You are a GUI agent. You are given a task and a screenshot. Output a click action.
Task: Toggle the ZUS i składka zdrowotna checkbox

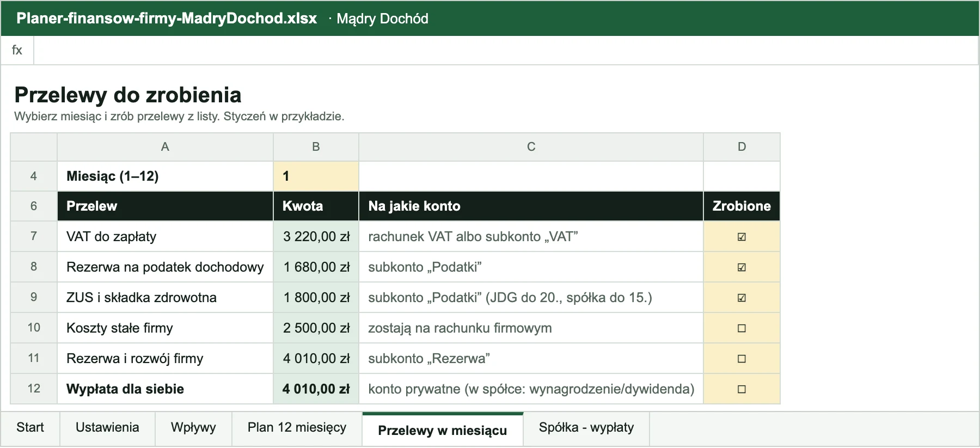tap(742, 298)
